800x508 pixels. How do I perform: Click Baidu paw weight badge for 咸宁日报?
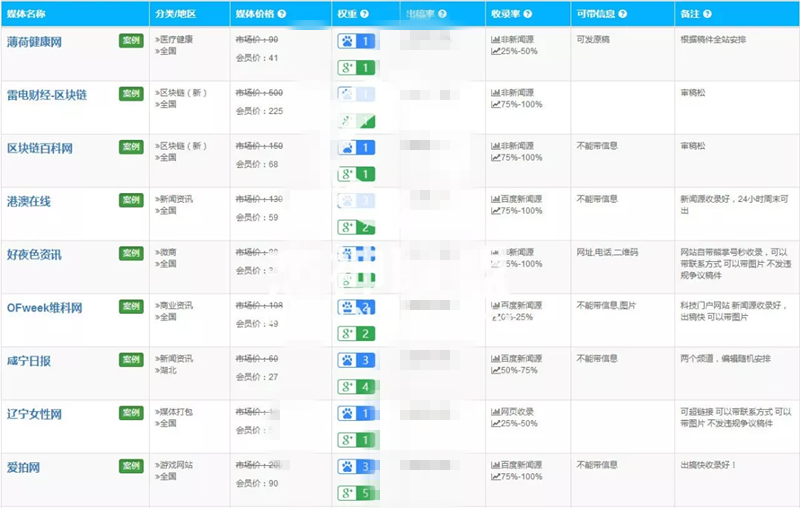356,360
